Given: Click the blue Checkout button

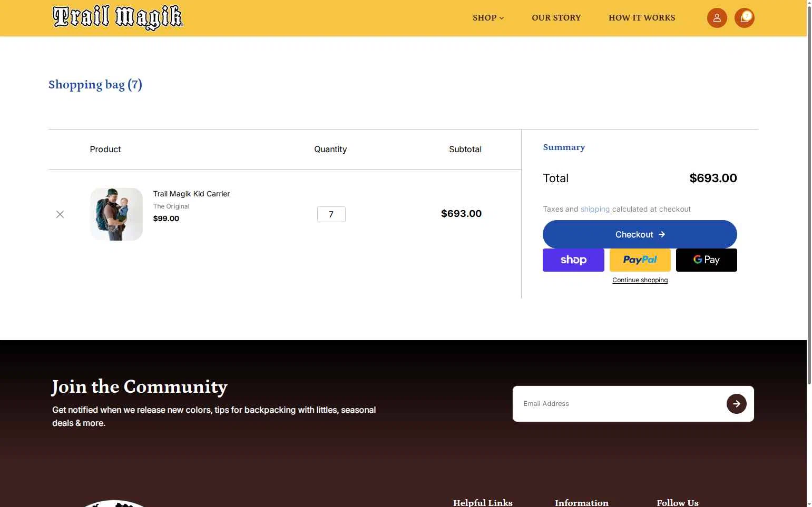Looking at the screenshot, I should [x=640, y=234].
